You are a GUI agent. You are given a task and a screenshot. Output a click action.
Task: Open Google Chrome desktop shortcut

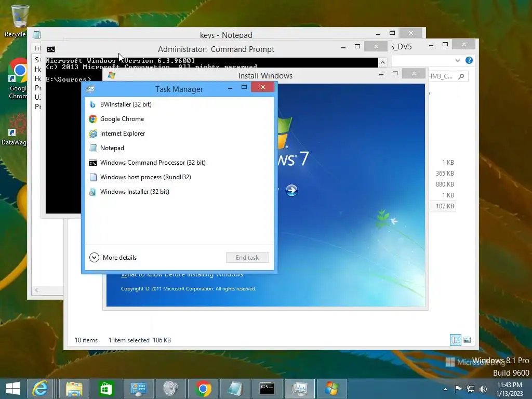point(18,79)
